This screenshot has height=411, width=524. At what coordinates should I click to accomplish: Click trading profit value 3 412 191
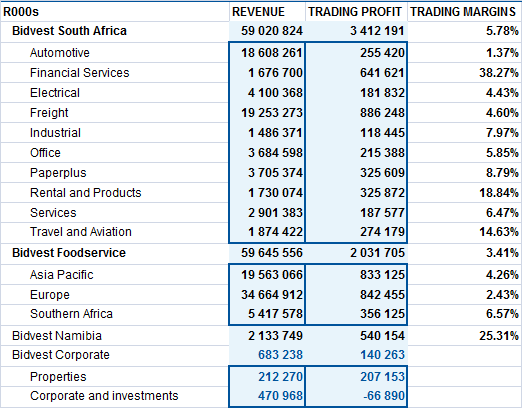(377, 31)
